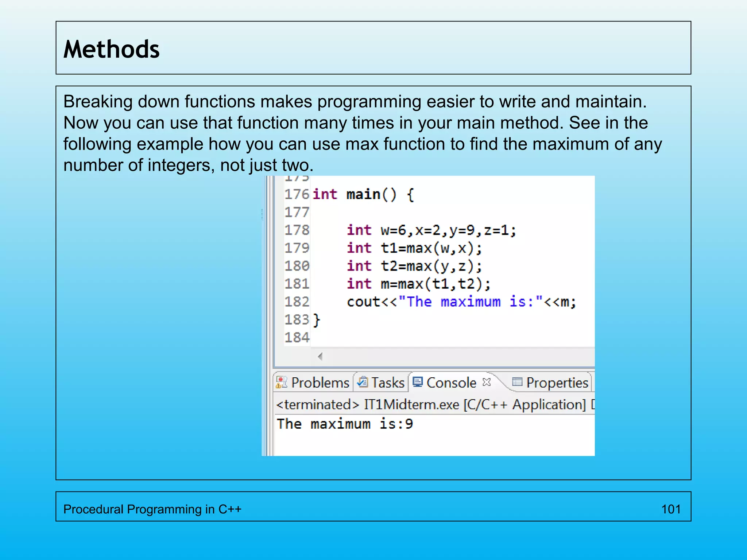Click the Console tab monitor icon
Viewport: 747px width, 560px height.
coord(418,381)
